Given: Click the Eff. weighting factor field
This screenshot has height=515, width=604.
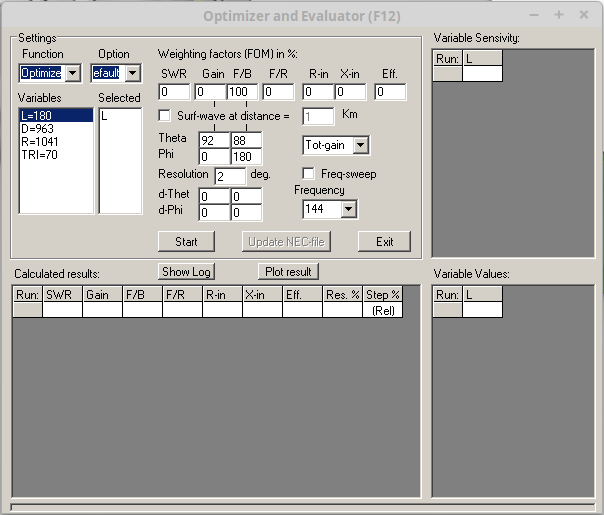Looking at the screenshot, I should tap(391, 92).
